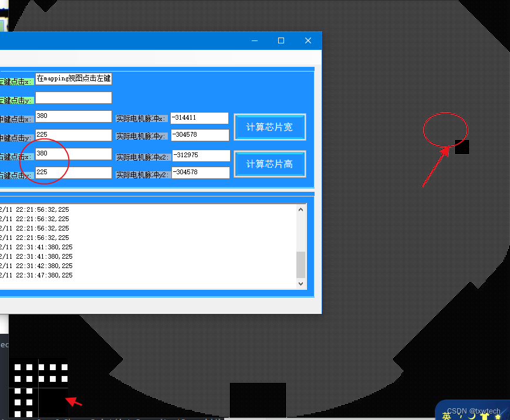Click the moon icon on the Sogou toolbar

473,416
